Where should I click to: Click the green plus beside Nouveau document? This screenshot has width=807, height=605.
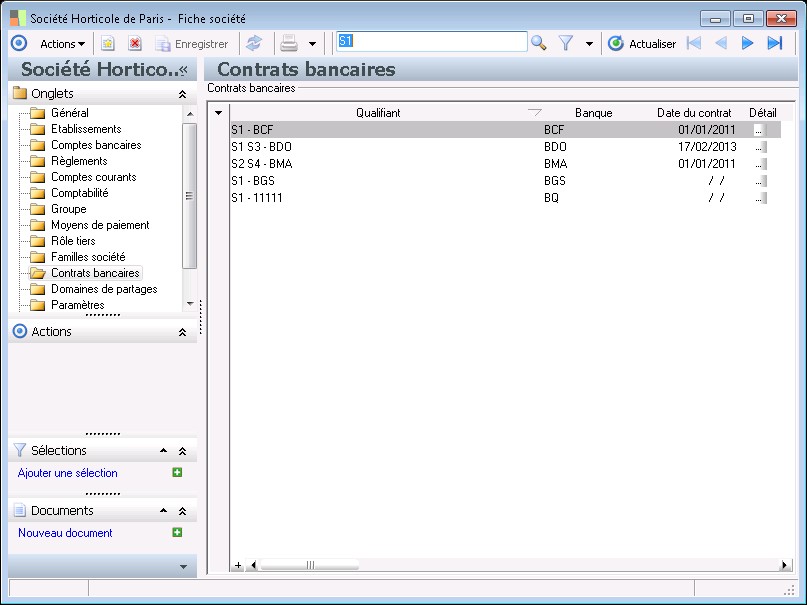pyautogui.click(x=177, y=533)
